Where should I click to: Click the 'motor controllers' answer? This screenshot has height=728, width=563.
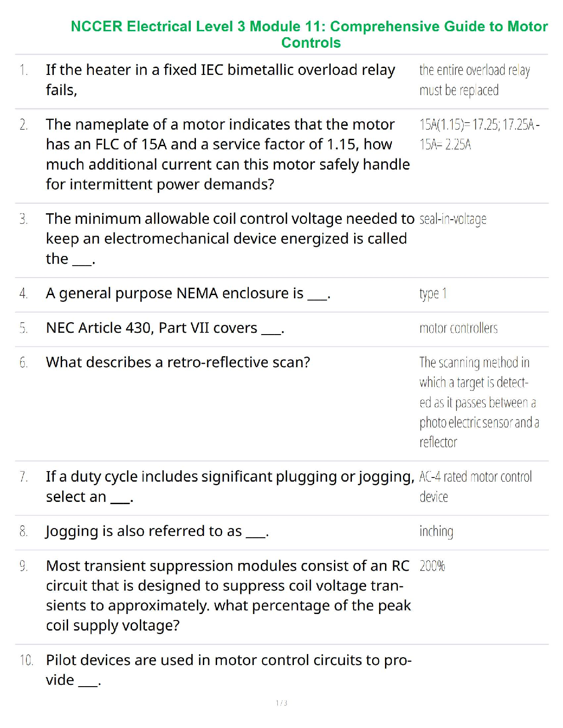pos(458,328)
